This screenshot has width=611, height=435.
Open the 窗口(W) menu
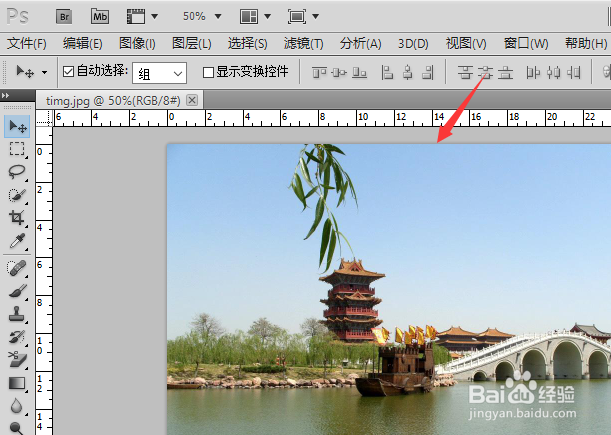(x=526, y=43)
